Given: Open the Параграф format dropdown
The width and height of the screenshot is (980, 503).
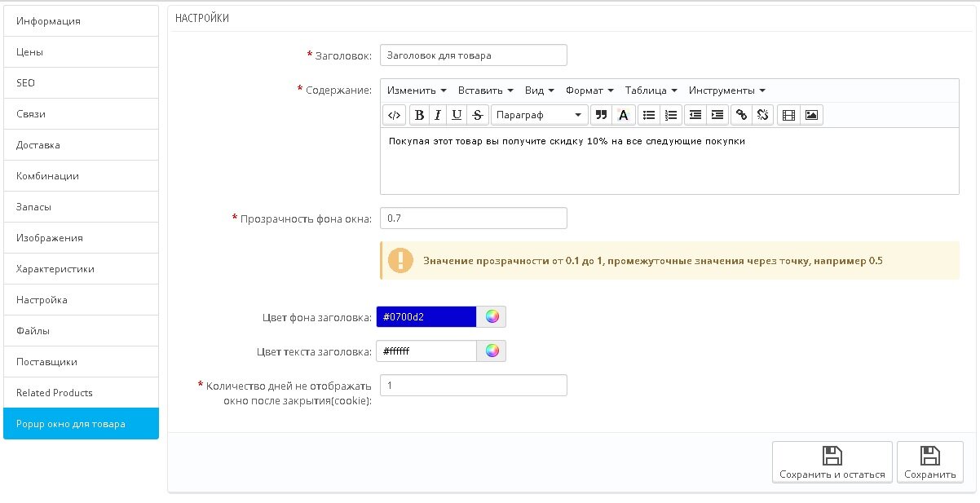Looking at the screenshot, I should point(539,115).
